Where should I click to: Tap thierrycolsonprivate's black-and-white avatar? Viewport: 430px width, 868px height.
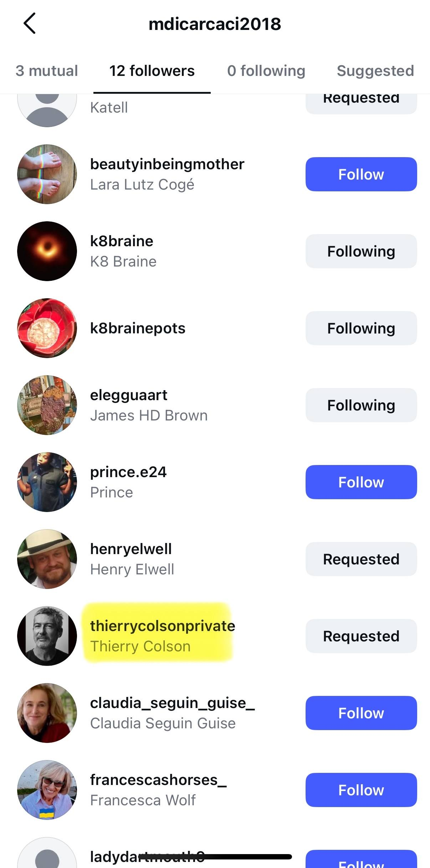[x=47, y=636]
